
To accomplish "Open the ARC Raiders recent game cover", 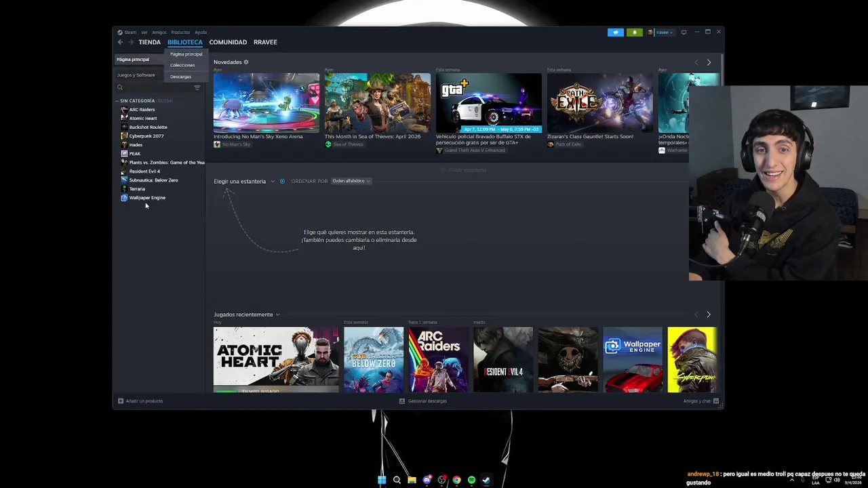I will click(x=438, y=359).
